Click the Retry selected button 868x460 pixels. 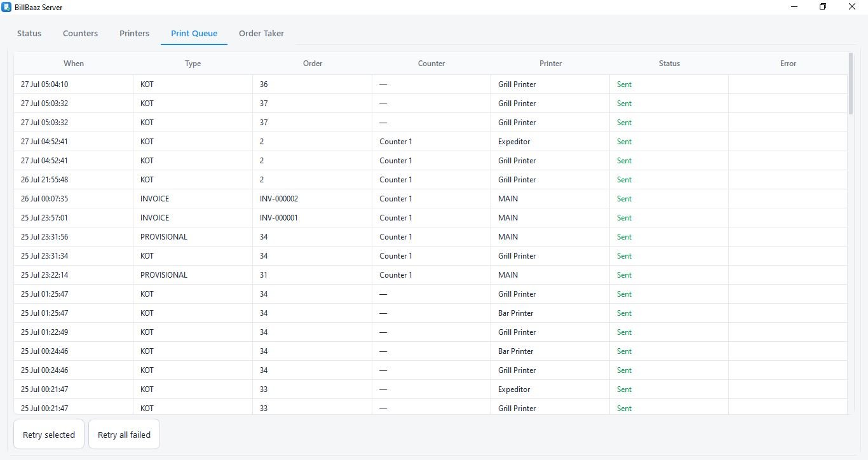[49, 435]
